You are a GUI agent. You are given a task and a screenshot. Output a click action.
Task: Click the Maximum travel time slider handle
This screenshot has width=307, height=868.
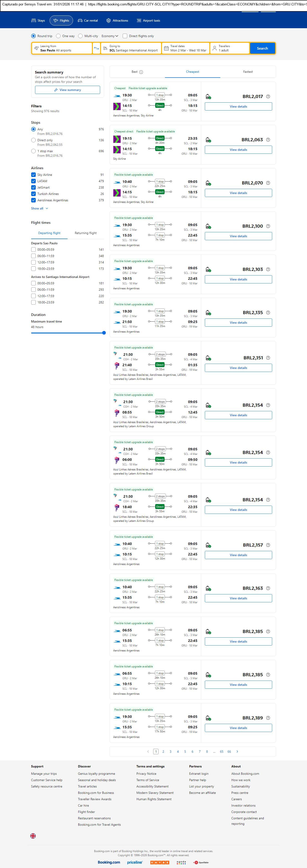[x=104, y=333]
